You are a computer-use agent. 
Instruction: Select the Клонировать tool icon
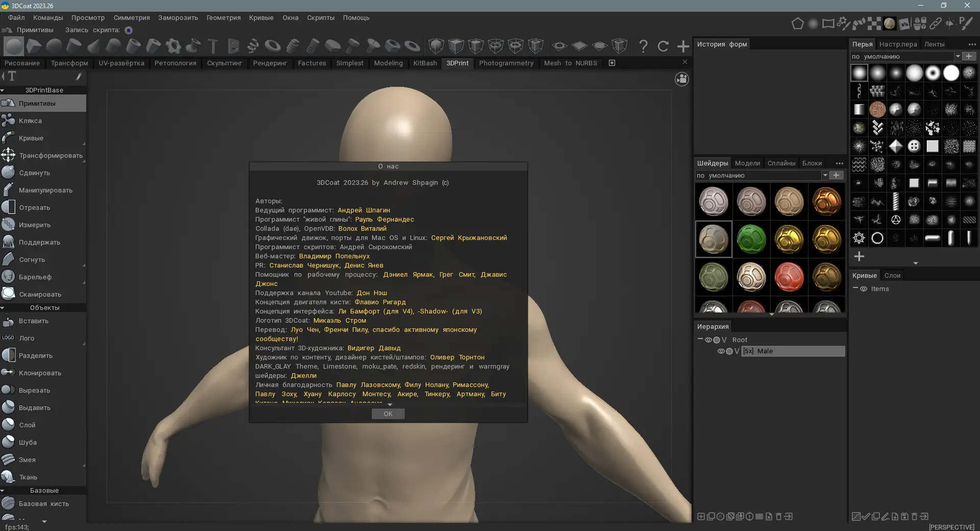8,373
